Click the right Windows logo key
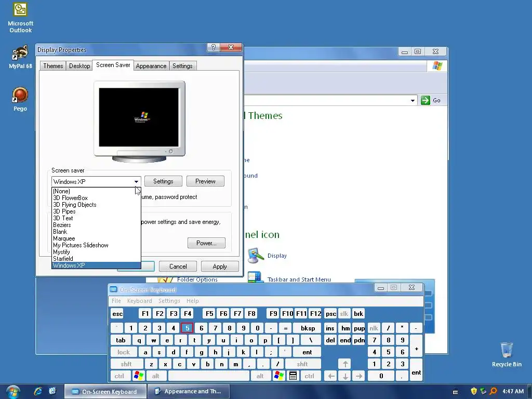Viewport: 532px width, 399px height. click(x=278, y=376)
